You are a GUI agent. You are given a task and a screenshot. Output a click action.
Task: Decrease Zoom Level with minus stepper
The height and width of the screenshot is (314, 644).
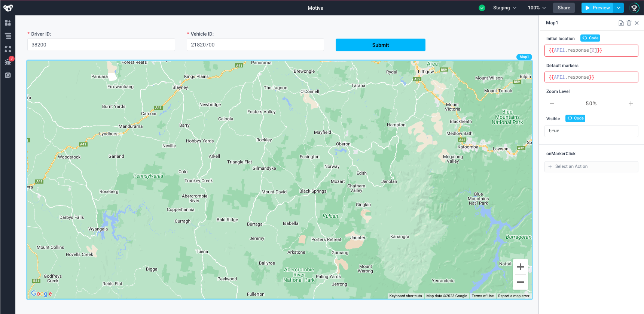(x=552, y=103)
